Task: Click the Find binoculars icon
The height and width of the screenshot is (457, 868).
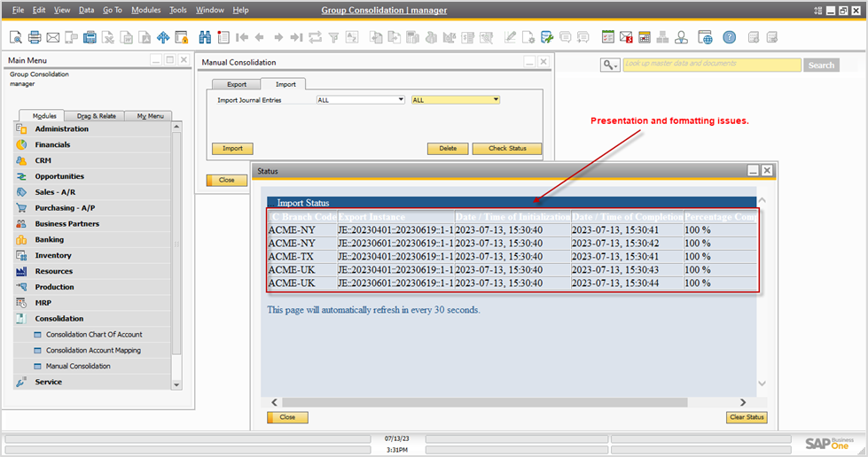Action: coord(205,37)
